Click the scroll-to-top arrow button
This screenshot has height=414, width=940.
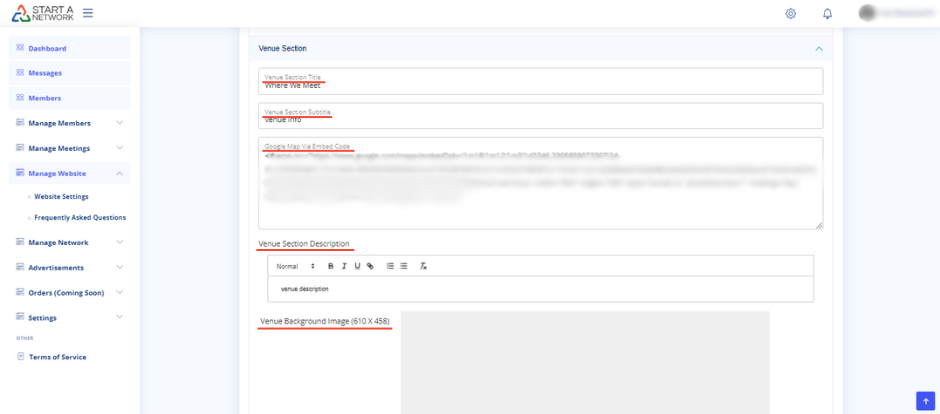[925, 401]
